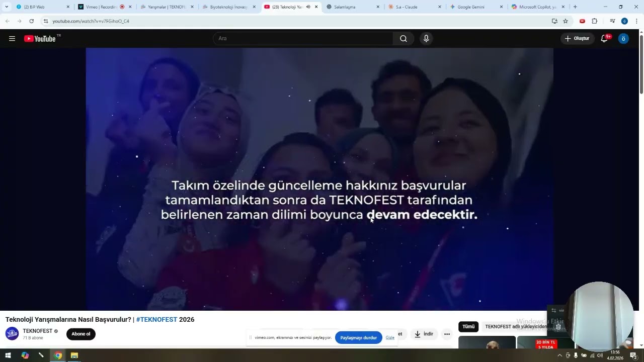Open the Windows Start menu
Viewport: 644px width, 362px height.
8,355
